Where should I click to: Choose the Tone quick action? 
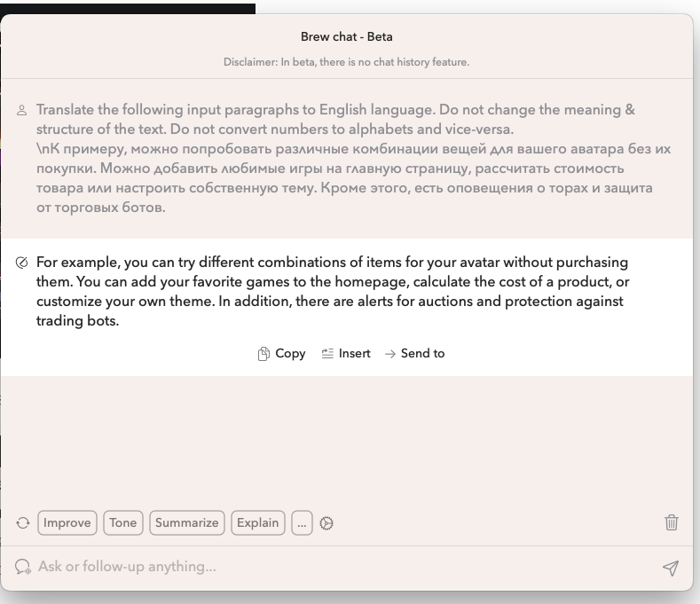click(123, 522)
